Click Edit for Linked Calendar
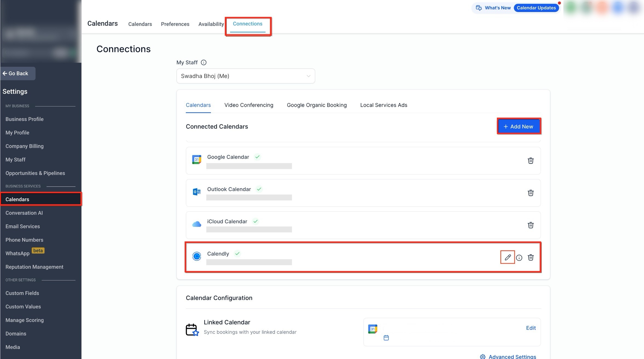The width and height of the screenshot is (644, 359). click(x=531, y=328)
